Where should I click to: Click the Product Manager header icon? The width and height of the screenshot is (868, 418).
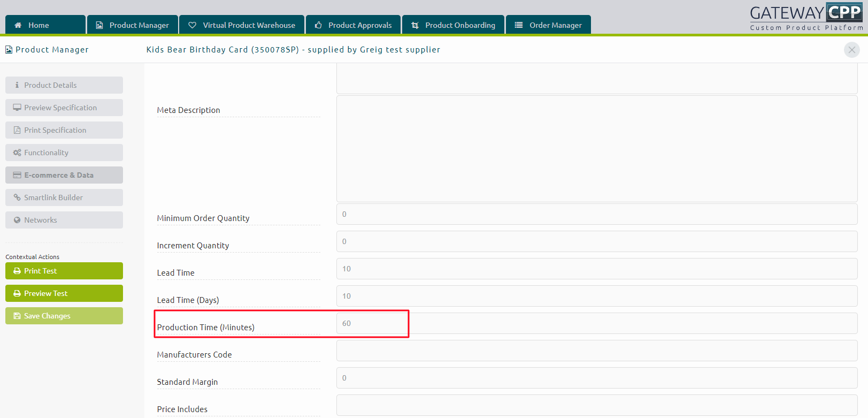click(x=9, y=50)
